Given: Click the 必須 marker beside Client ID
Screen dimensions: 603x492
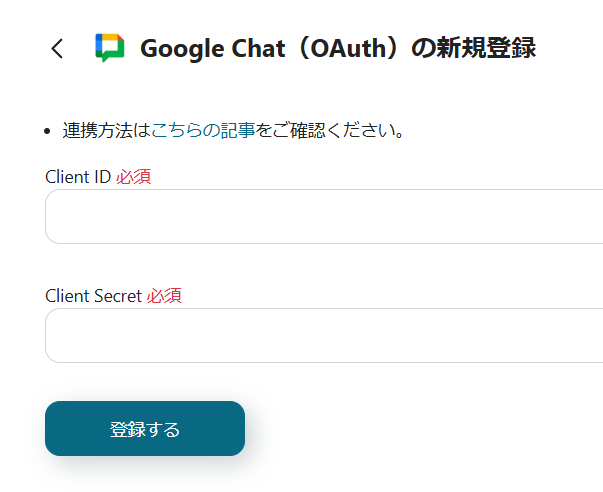Looking at the screenshot, I should click(134, 177).
